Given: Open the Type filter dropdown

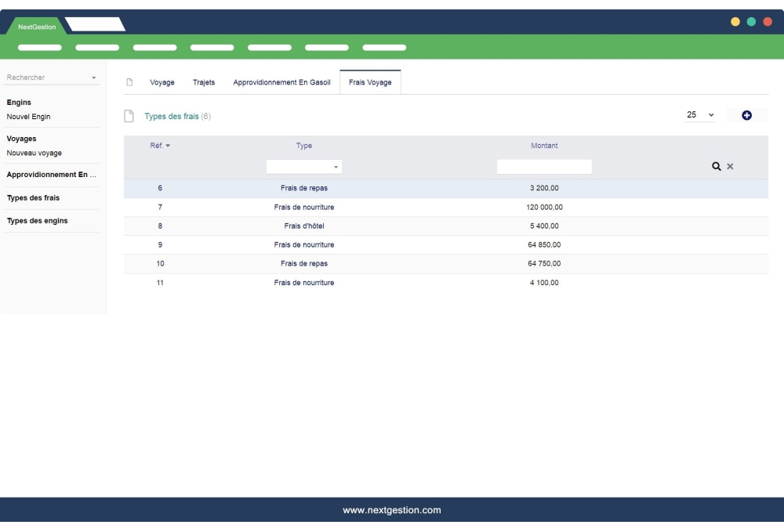Looking at the screenshot, I should [x=304, y=167].
